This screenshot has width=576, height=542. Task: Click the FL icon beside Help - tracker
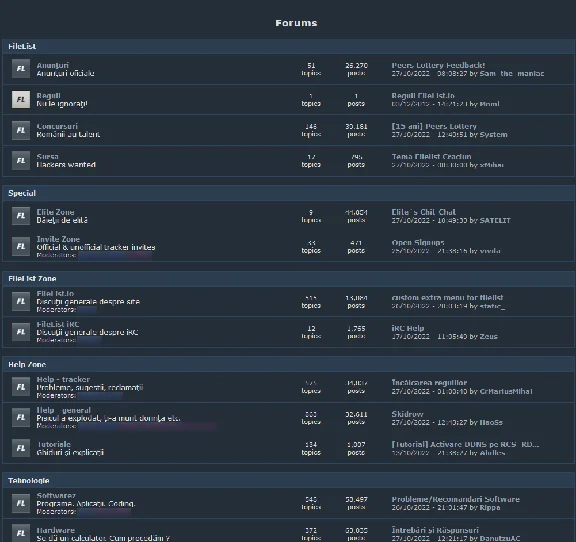pos(21,387)
